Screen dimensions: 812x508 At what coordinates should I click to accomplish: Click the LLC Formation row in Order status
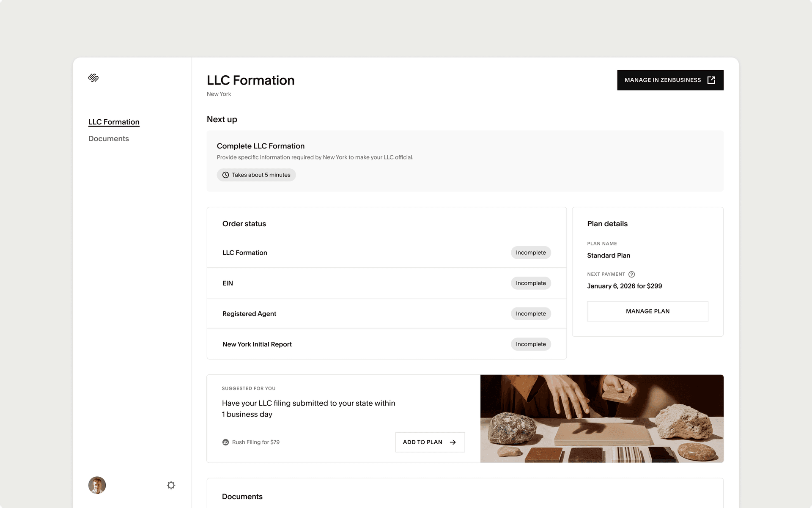387,253
